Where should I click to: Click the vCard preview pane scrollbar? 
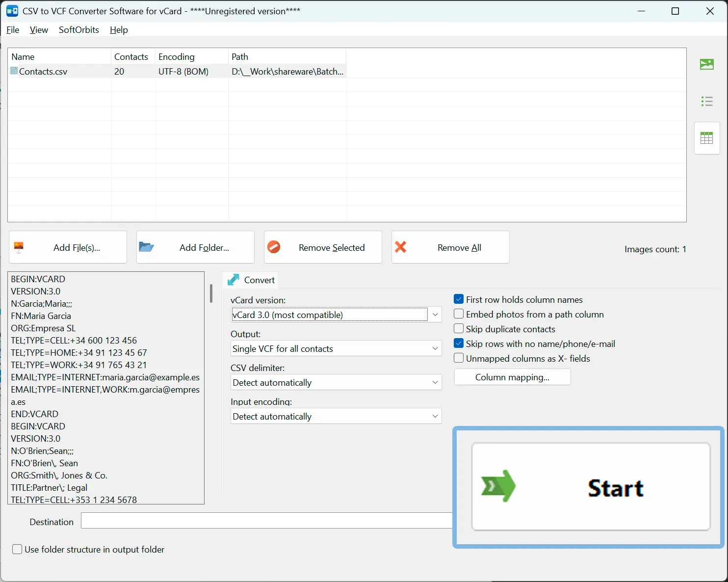point(211,293)
